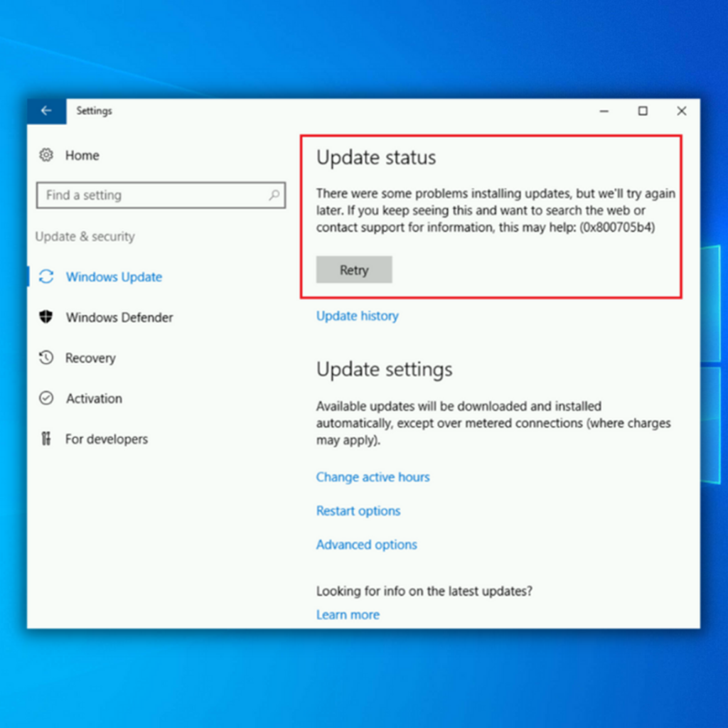Click the Activation checkmark icon
The width and height of the screenshot is (728, 728).
click(x=46, y=398)
